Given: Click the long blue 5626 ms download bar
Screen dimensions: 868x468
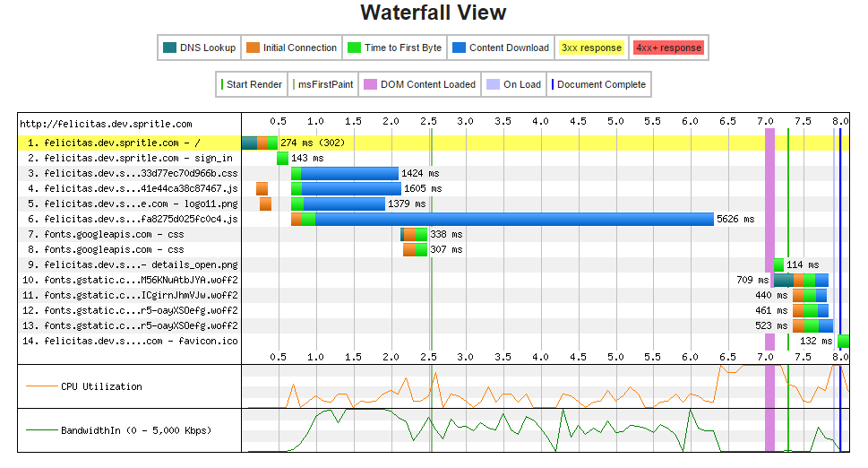Looking at the screenshot, I should click(x=514, y=219).
